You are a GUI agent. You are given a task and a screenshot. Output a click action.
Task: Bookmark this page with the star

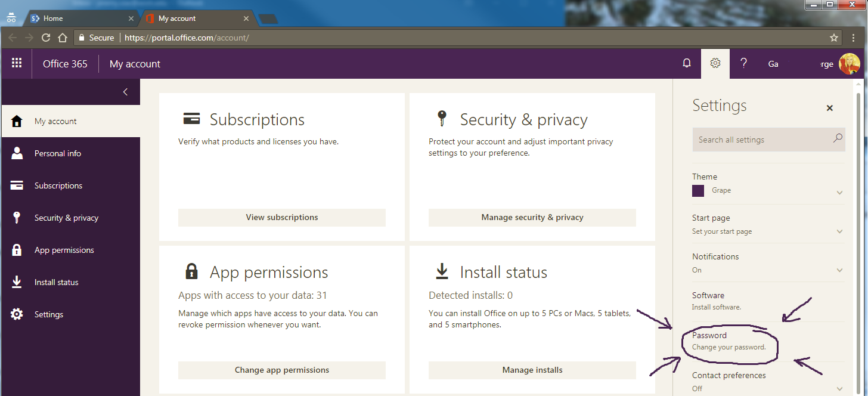[x=834, y=38]
